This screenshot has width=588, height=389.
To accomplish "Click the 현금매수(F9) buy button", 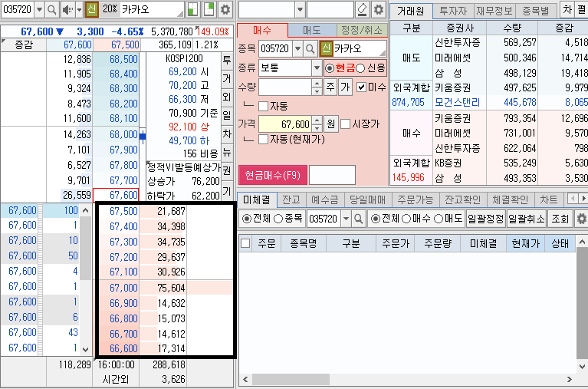I will point(273,175).
